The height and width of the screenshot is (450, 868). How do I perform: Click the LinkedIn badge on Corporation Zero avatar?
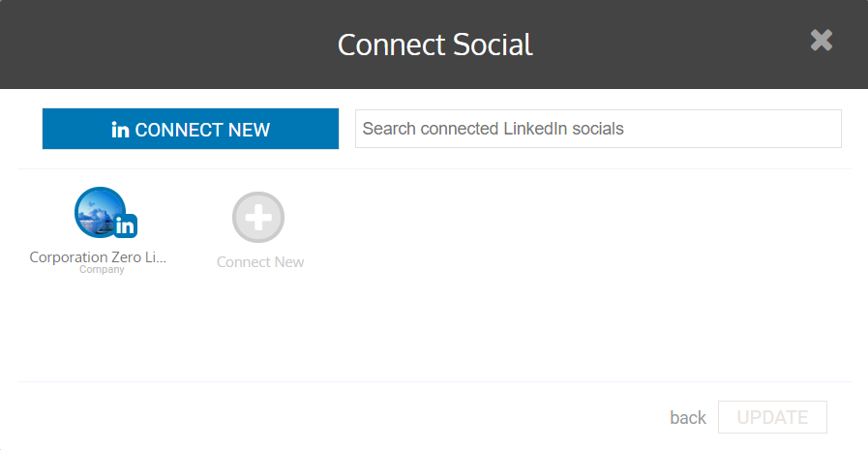[x=126, y=225]
